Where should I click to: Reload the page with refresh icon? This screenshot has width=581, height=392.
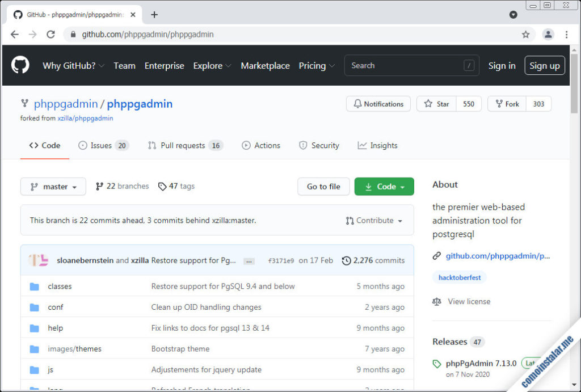click(50, 35)
